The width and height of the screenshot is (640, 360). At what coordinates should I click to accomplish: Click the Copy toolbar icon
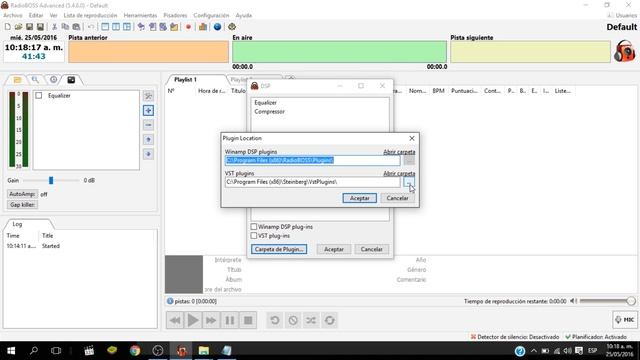[65, 27]
